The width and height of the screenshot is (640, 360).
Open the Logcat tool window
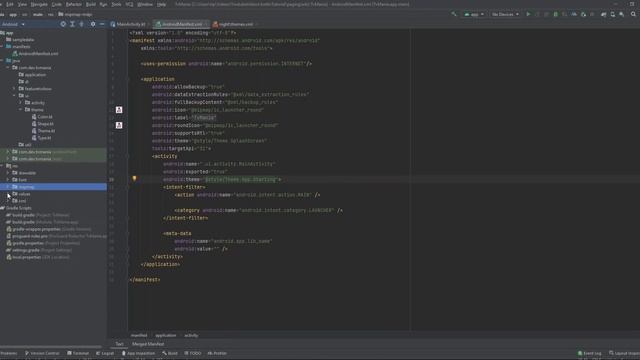coord(105,353)
